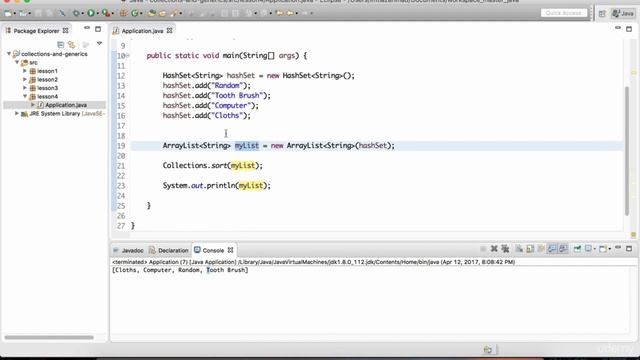Expand the lesson2 package
Screen dimensions: 640x360
(x=24, y=80)
